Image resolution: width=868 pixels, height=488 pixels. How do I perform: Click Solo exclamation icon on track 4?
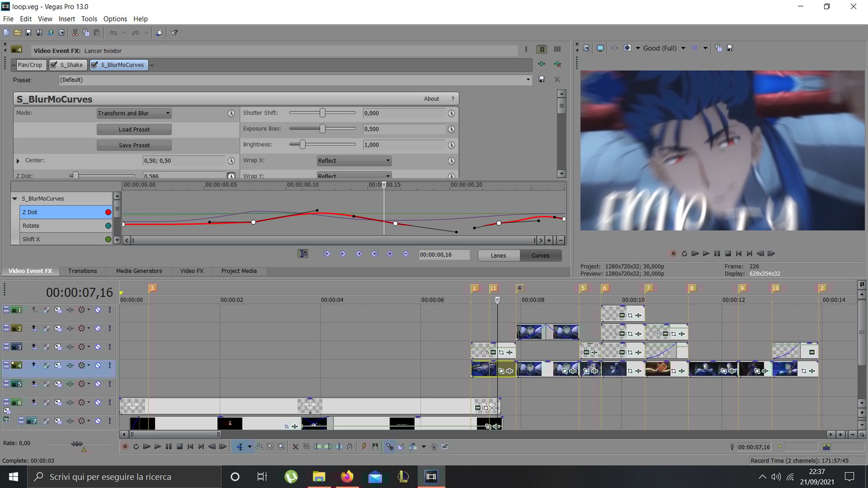(109, 365)
